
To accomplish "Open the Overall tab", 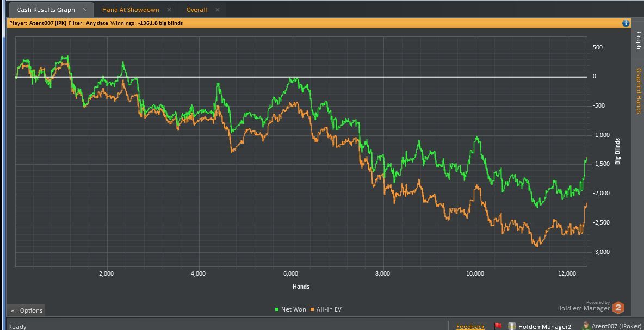I will [197, 10].
